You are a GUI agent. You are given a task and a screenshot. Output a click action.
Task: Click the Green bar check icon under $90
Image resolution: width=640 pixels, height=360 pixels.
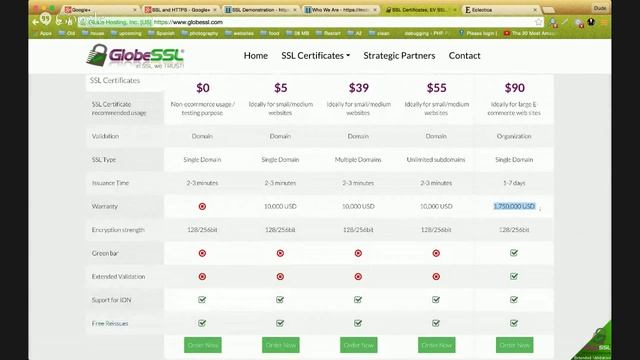point(514,253)
